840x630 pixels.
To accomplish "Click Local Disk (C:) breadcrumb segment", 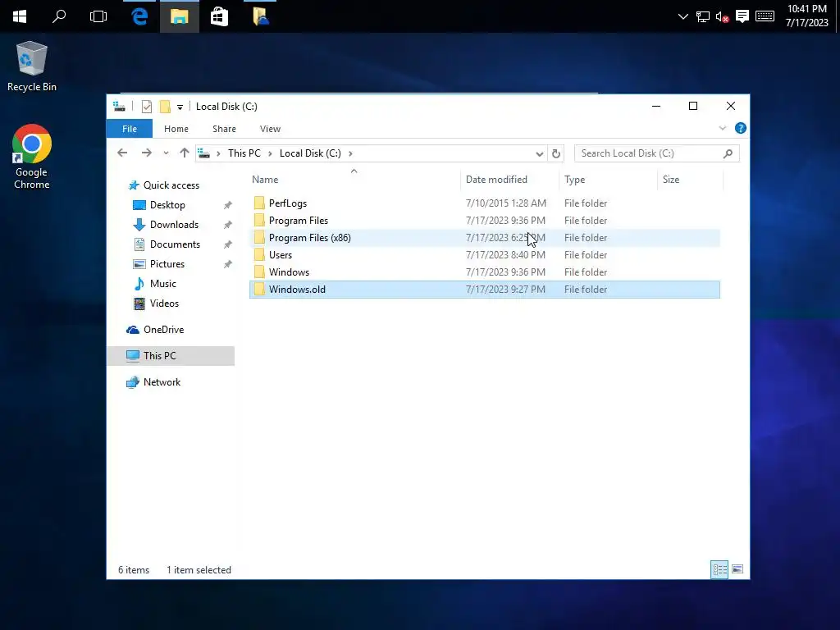I will click(310, 153).
